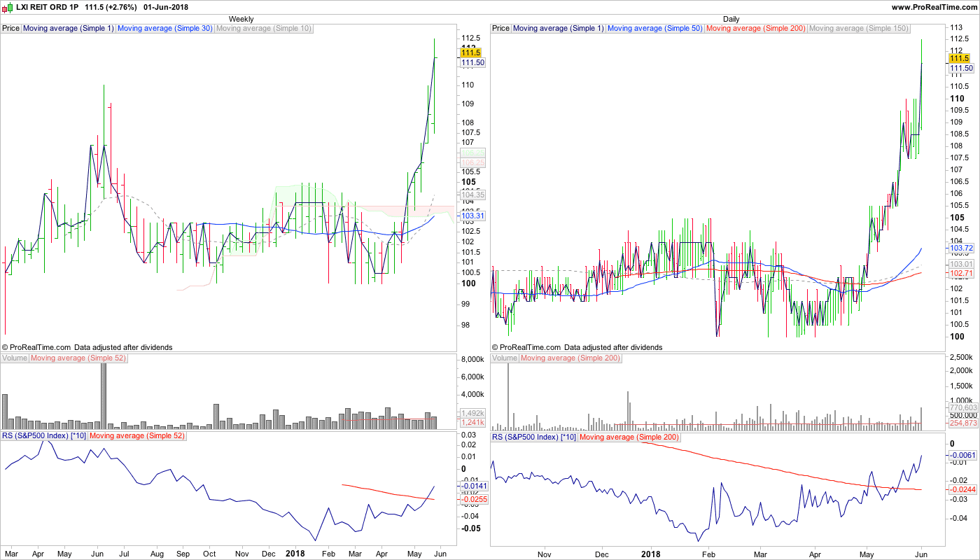Open Moving average (Simple 10) indicator label
980x560 pixels.
[264, 29]
